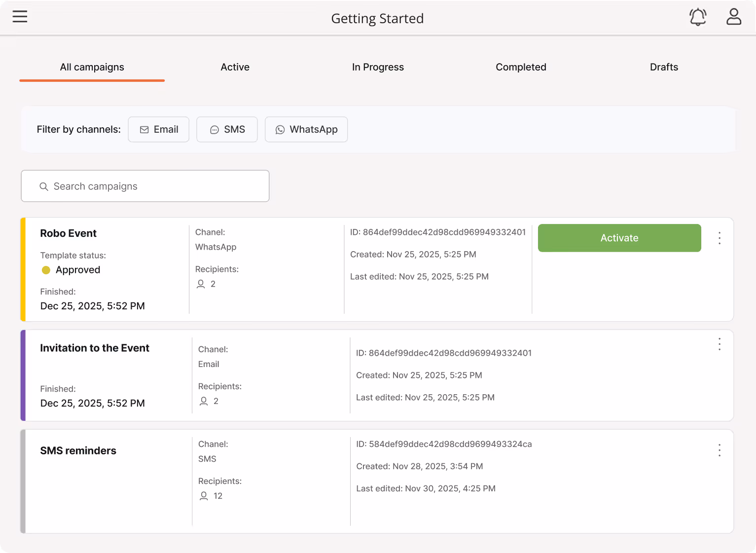This screenshot has height=553, width=756.
Task: Activate the Robo Event campaign
Action: 619,238
